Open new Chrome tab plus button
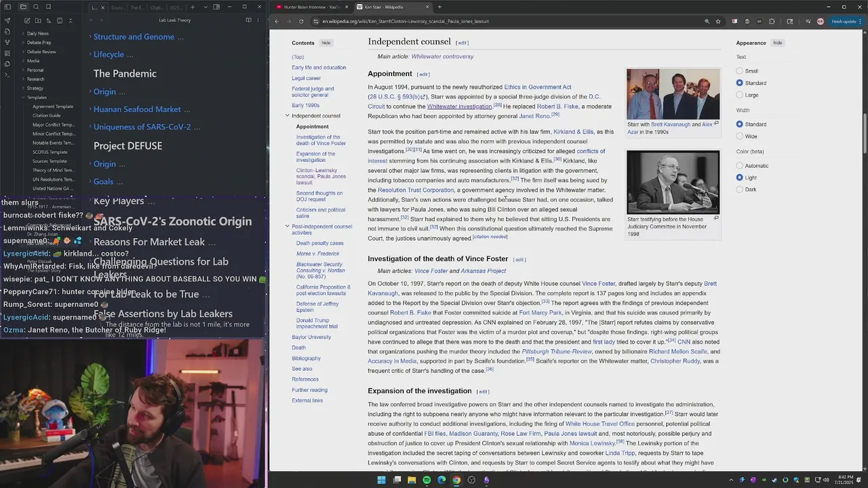 (439, 7)
